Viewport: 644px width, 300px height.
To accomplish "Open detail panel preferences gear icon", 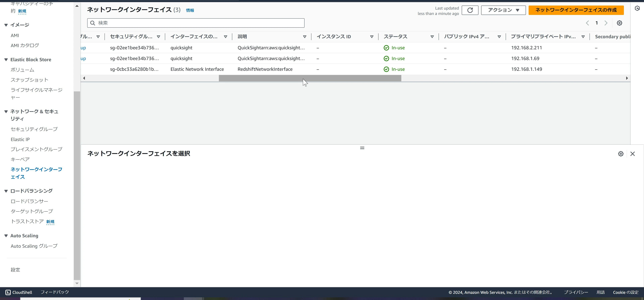I will point(621,154).
